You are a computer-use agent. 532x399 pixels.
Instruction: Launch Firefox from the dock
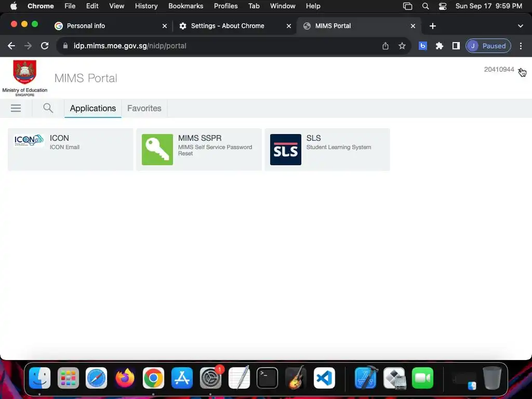pos(125,378)
